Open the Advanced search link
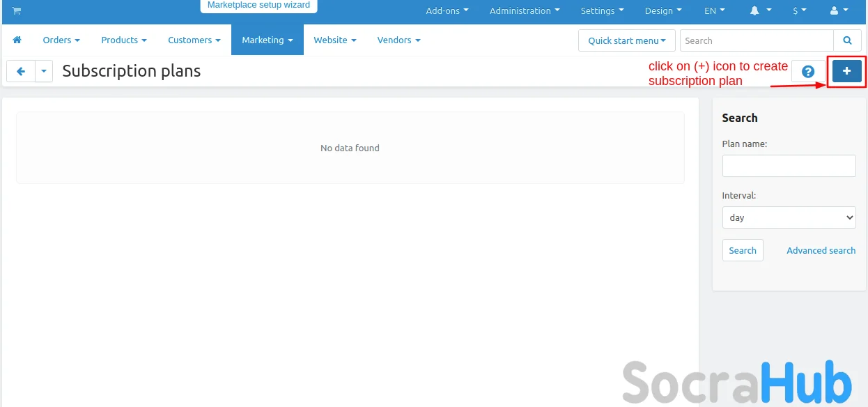 (x=821, y=250)
